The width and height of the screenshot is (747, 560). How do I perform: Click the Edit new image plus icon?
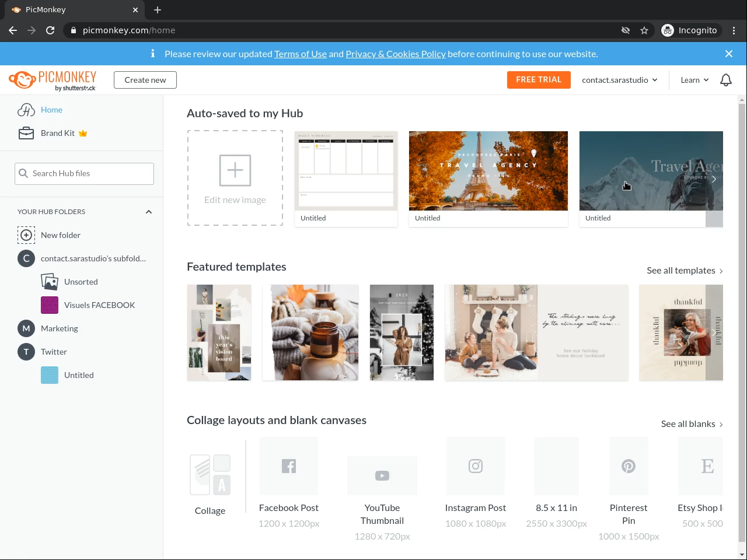[235, 170]
